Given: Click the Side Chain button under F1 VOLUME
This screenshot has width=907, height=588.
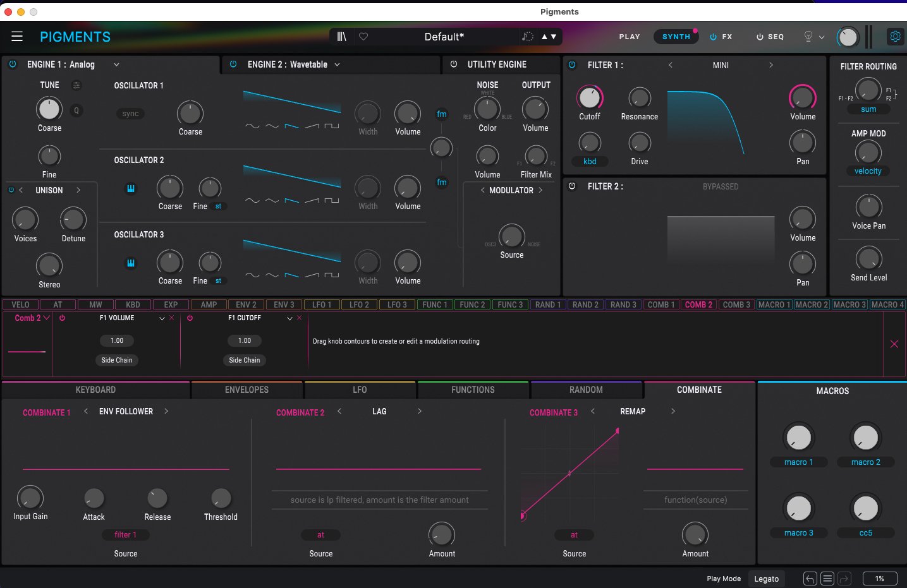Looking at the screenshot, I should [116, 360].
